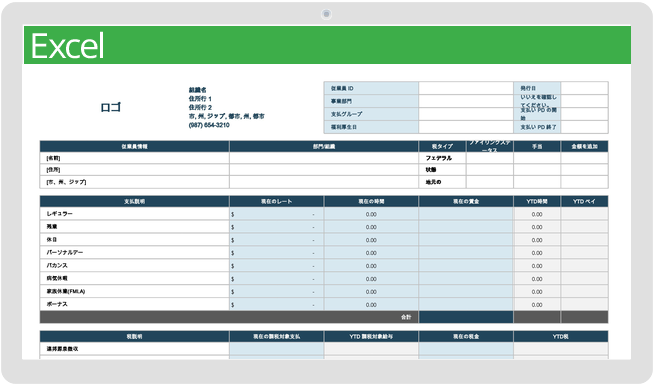Click the empty field beside 支払グループ
Viewport: 654px width, 385px height.
coord(466,114)
